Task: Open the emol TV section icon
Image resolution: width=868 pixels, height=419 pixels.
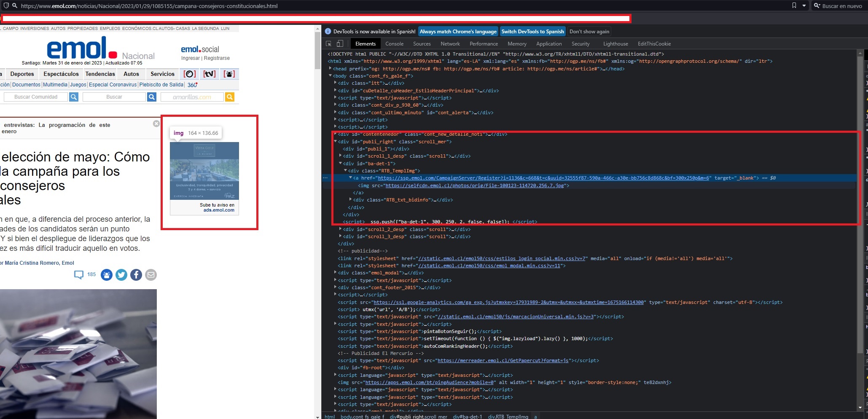Action: (210, 74)
